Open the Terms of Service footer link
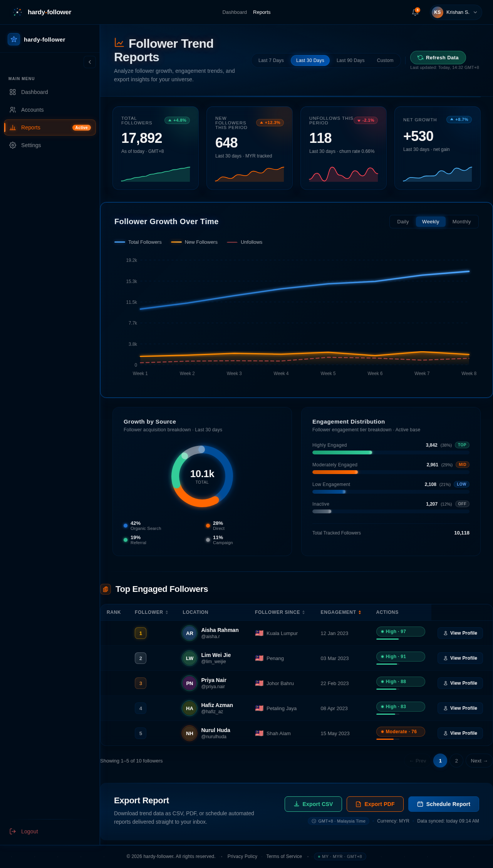Viewport: 493px width, 868px height. [x=284, y=856]
